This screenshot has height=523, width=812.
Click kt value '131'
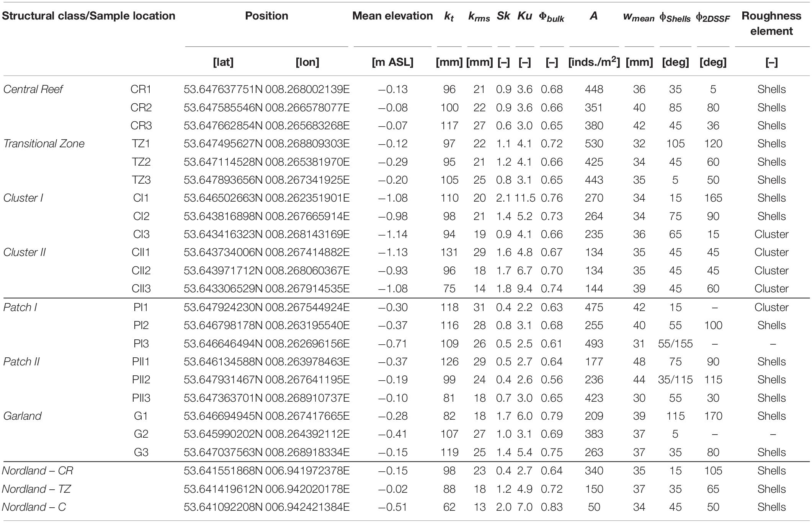(x=449, y=253)
